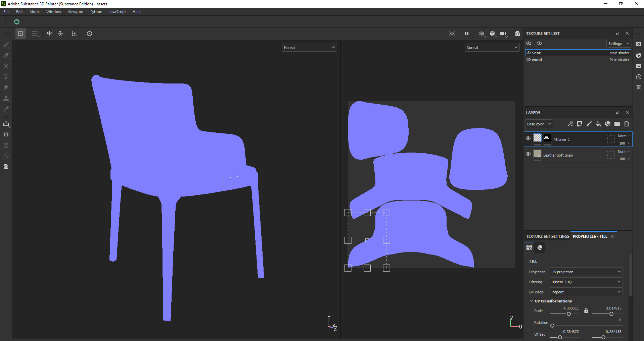The image size is (644, 341).
Task: Open the camera selection icon
Action: click(x=503, y=34)
